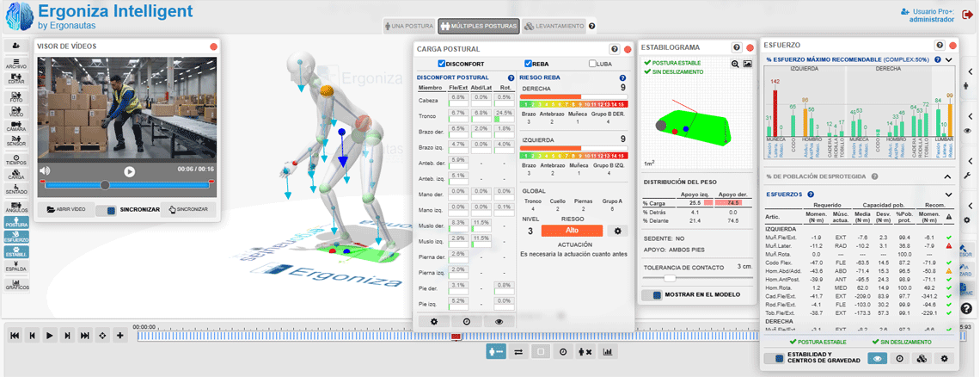Open the EDITAR tool in left sidebar
This screenshot has height=377, width=980.
(15, 79)
